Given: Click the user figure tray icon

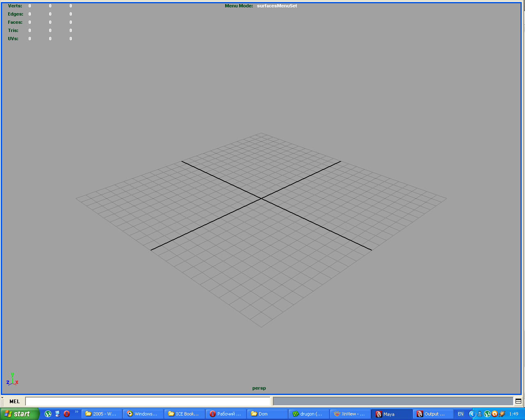Looking at the screenshot, I should tap(479, 414).
